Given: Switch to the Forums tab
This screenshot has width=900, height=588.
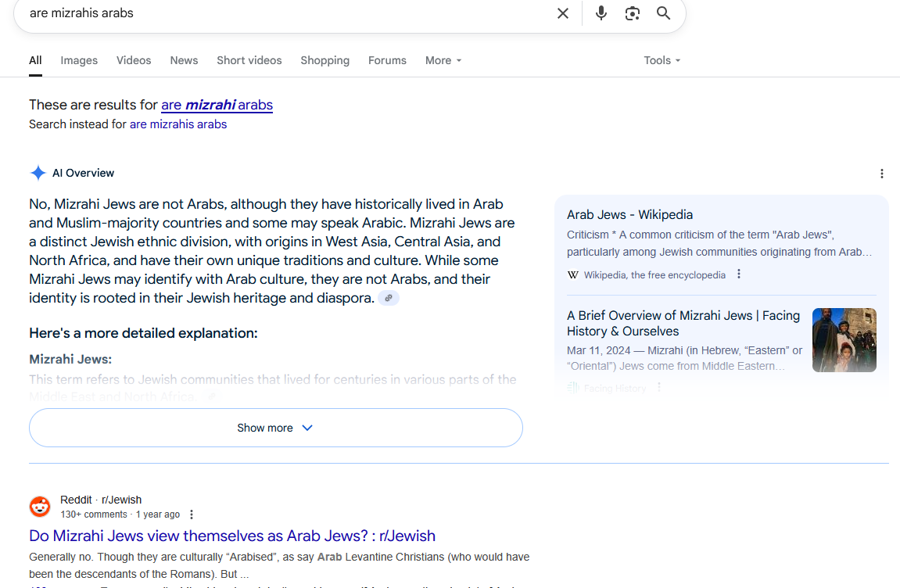Looking at the screenshot, I should 387,60.
